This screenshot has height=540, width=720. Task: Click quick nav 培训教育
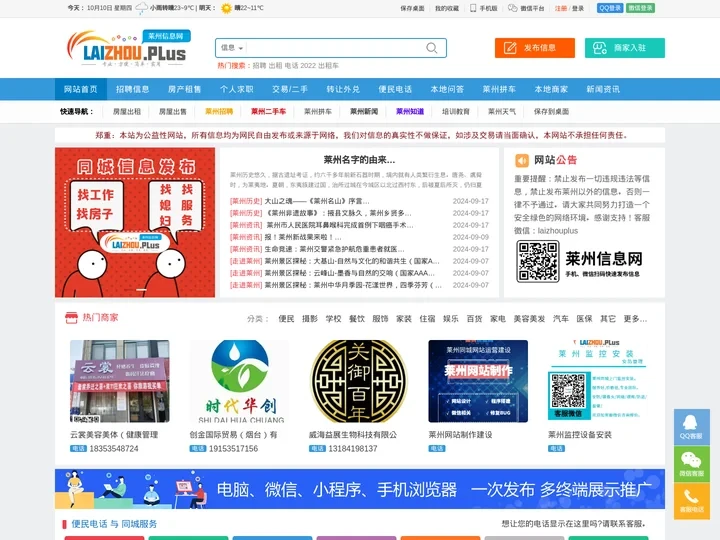click(456, 111)
